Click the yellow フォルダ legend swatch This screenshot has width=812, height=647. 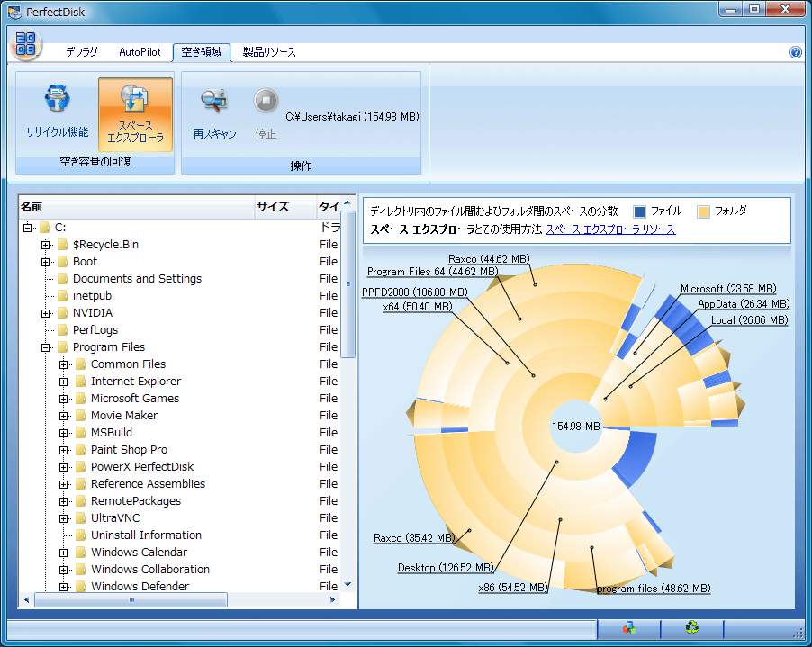pos(703,211)
